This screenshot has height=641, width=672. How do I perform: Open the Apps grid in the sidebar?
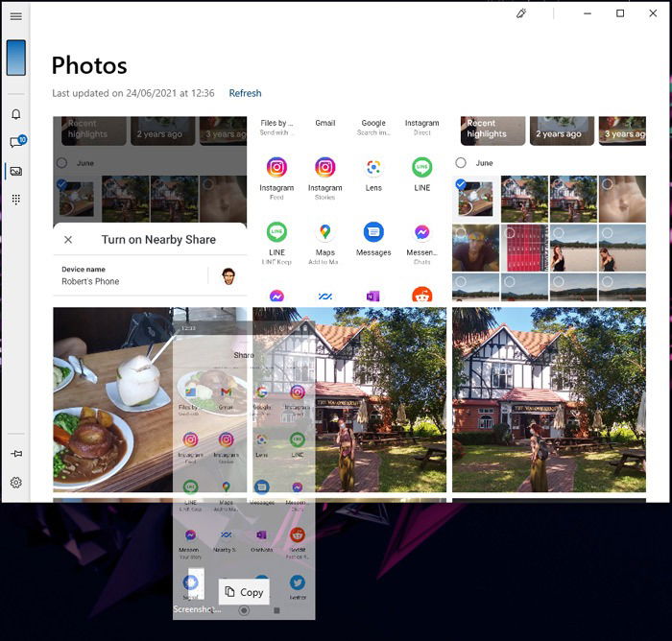click(x=16, y=200)
